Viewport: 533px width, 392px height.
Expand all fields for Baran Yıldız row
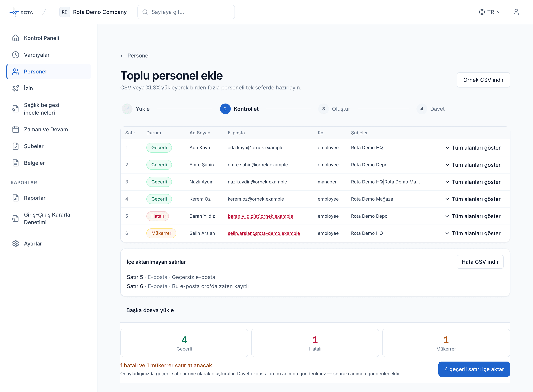[473, 216]
